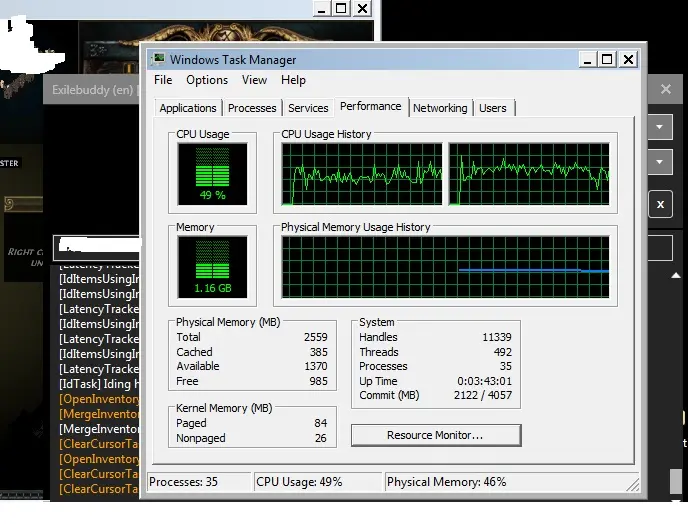Click the status bar CPU Usage: 49% entry
This screenshot has width=688, height=524.
click(x=318, y=482)
